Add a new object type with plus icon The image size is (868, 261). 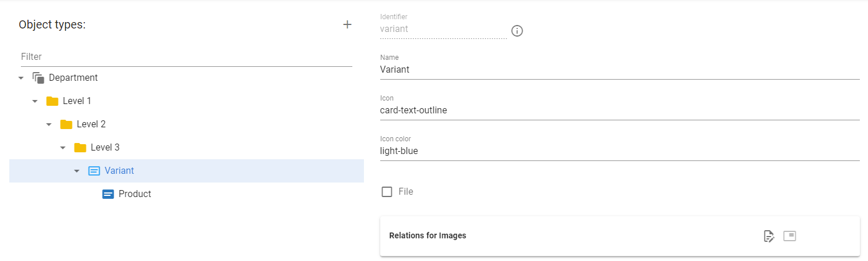tap(347, 24)
